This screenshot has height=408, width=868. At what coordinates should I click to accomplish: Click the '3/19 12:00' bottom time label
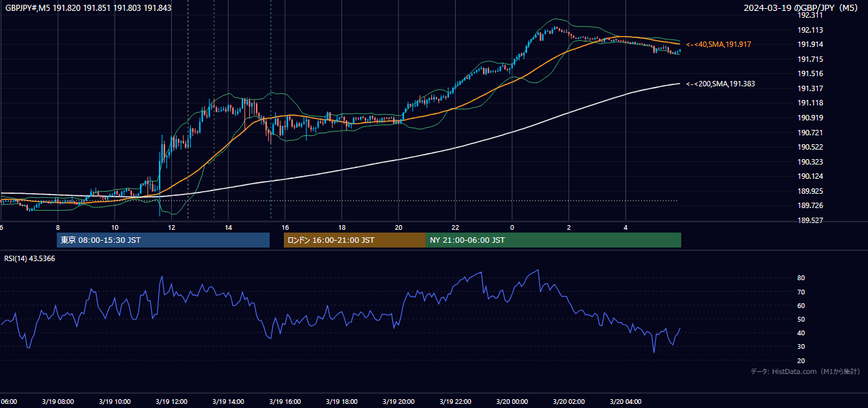tap(171, 402)
